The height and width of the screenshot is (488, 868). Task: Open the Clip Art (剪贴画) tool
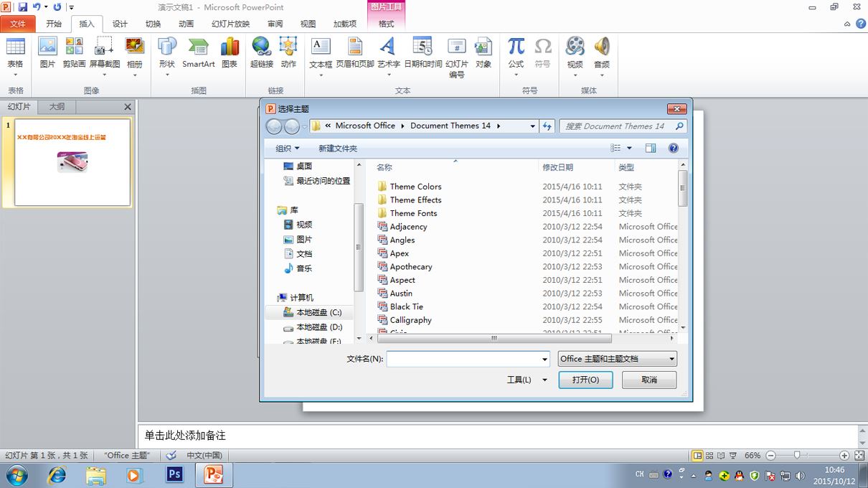tap(74, 53)
